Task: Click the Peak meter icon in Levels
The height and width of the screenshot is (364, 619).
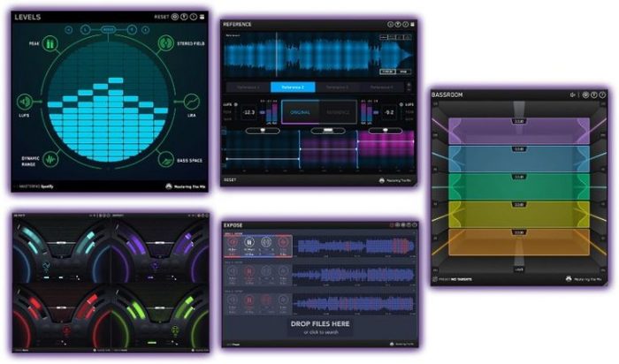Action: click(x=50, y=44)
